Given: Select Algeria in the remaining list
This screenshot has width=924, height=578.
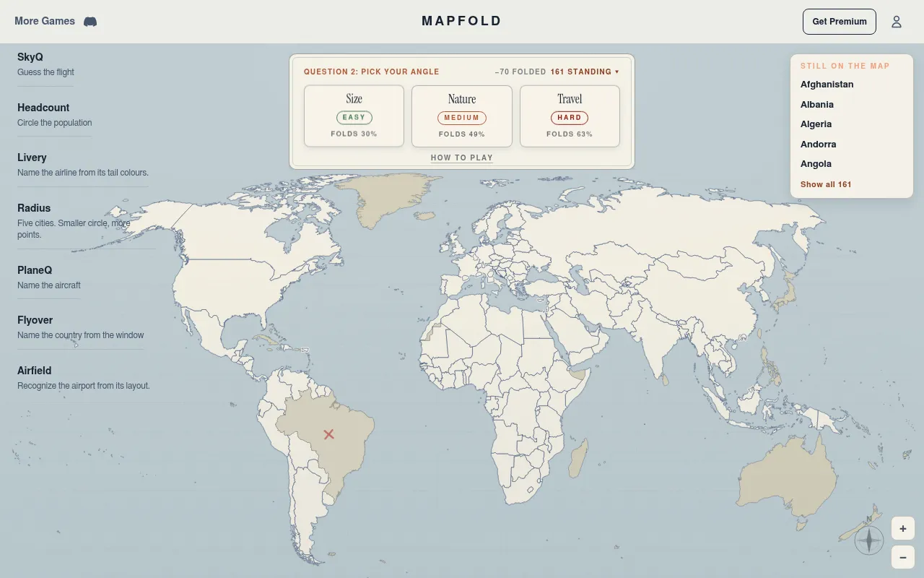Looking at the screenshot, I should click(816, 124).
